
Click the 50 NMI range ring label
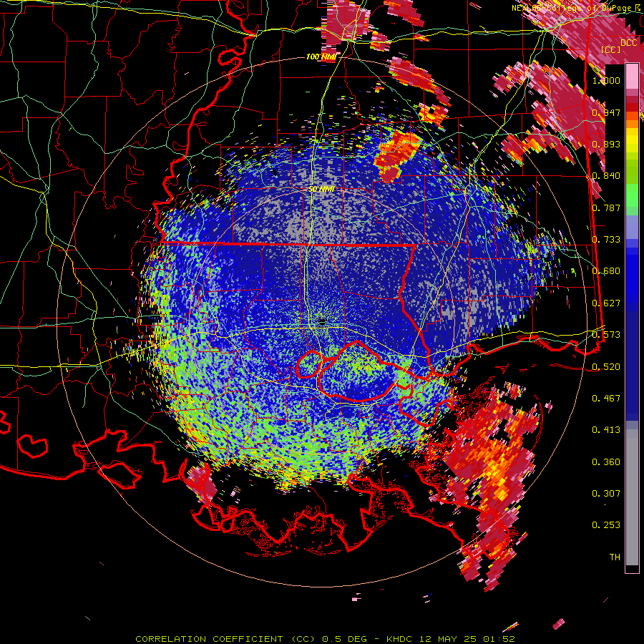(321, 189)
